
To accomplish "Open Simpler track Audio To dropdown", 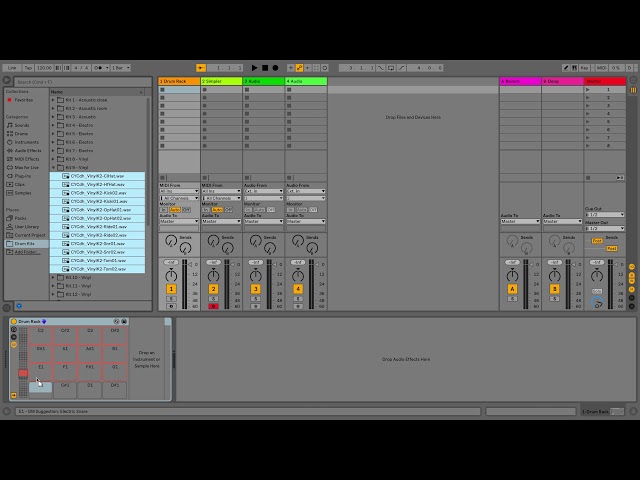I will [x=222, y=221].
